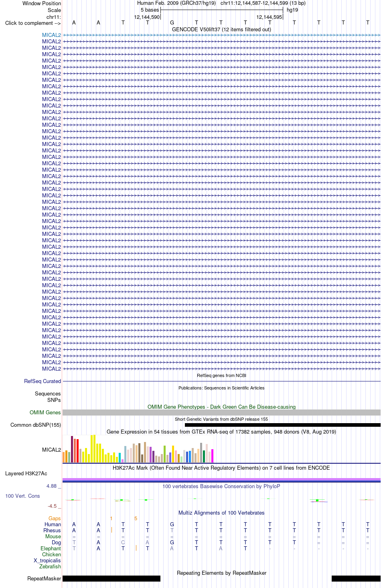Click the gap count '5' in Gaps row
Image resolution: width=381 pixels, height=588 pixels.
(136, 518)
